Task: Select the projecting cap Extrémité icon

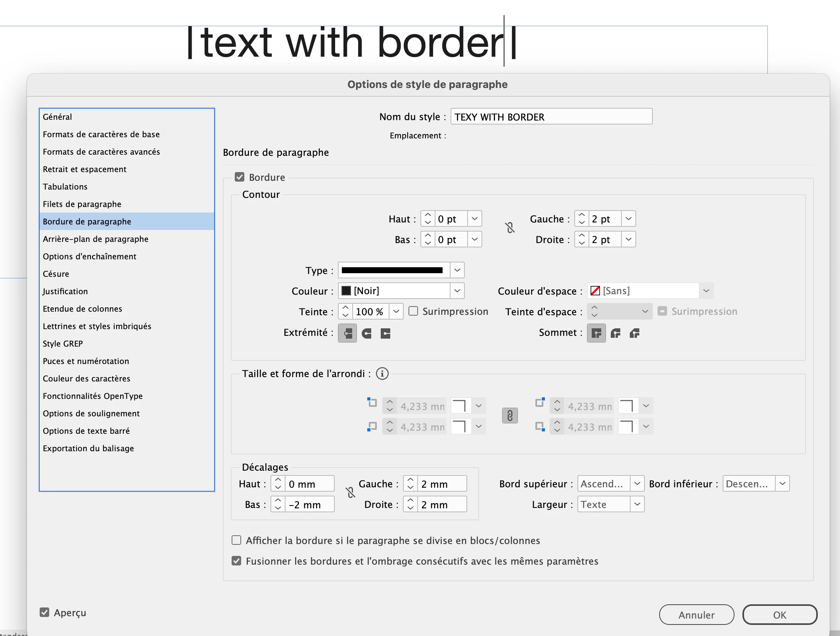Action: [385, 333]
